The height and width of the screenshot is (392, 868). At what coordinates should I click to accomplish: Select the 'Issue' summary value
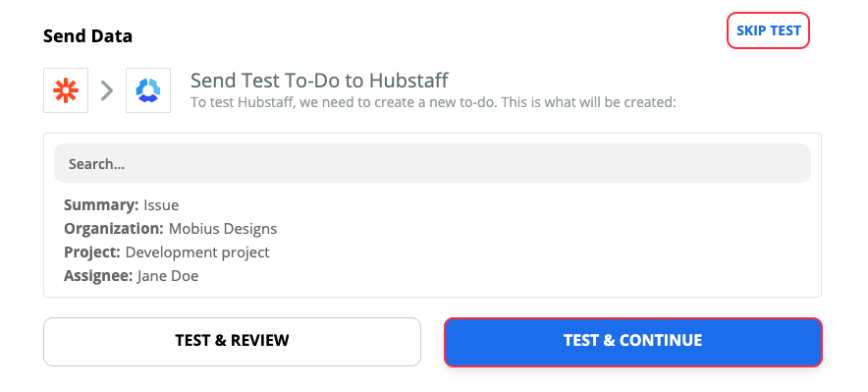pos(161,205)
